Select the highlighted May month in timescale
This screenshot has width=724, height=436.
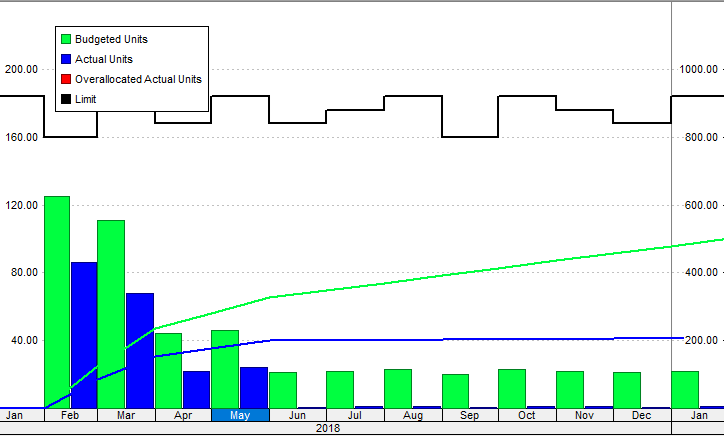240,415
